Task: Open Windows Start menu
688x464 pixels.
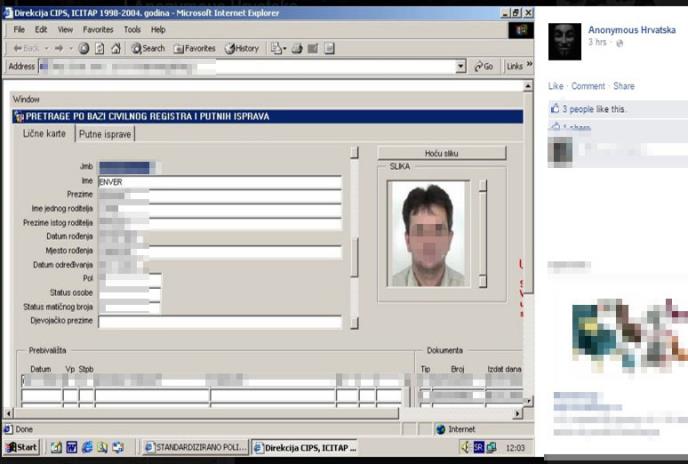Action: [x=21, y=447]
